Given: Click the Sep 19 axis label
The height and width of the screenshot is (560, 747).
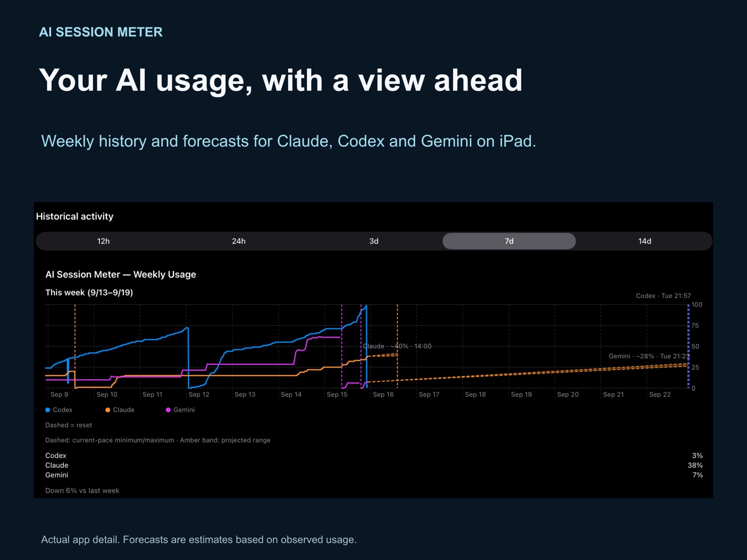Looking at the screenshot, I should point(521,395).
